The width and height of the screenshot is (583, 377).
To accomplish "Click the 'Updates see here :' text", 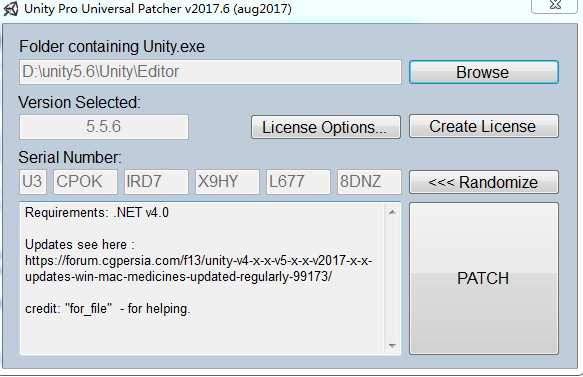I will (80, 245).
